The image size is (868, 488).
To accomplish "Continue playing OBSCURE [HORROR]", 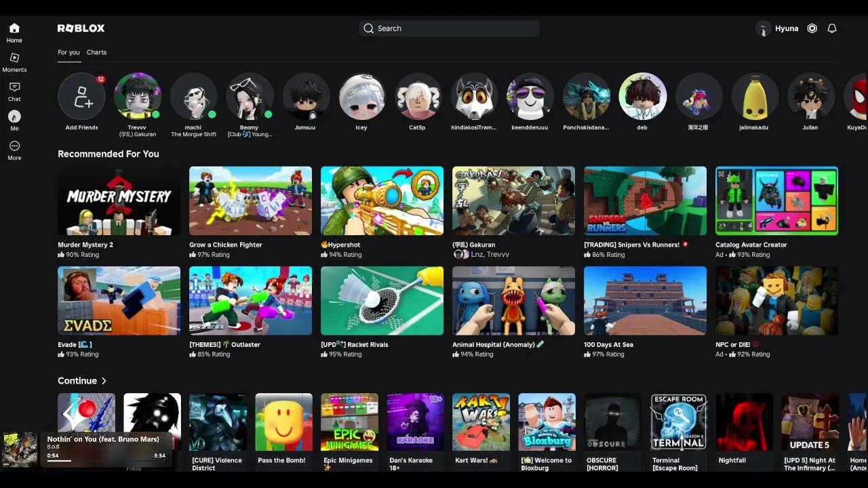I will [x=612, y=422].
